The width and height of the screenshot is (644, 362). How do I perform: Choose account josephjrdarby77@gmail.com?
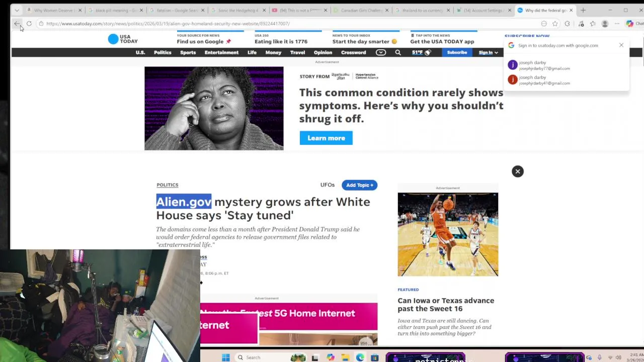point(566,65)
